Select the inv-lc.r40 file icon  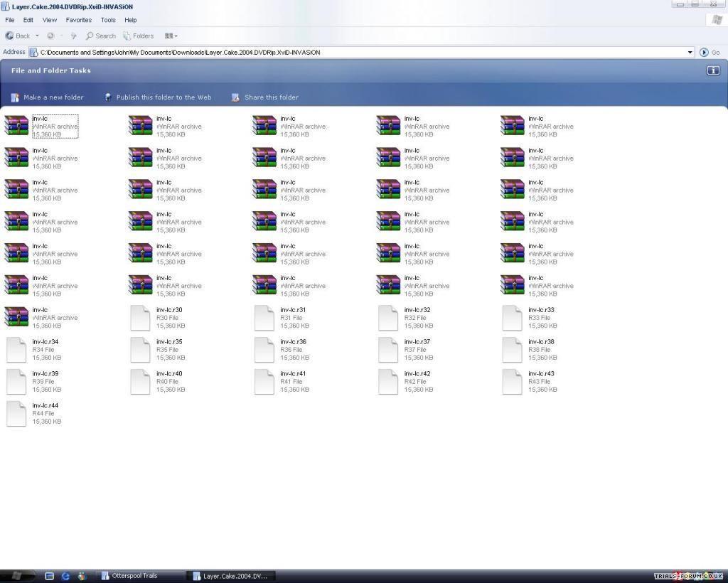click(140, 382)
